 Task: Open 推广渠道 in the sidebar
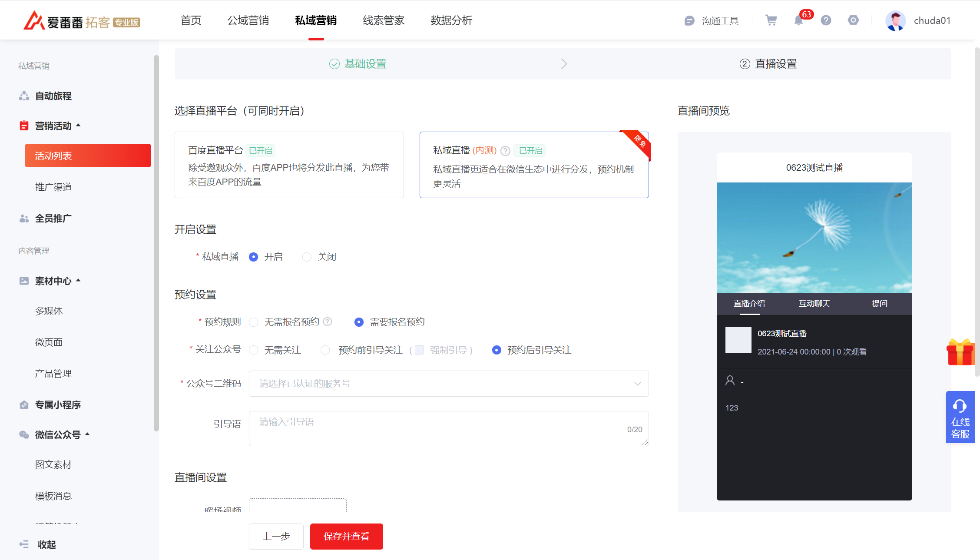pos(53,187)
